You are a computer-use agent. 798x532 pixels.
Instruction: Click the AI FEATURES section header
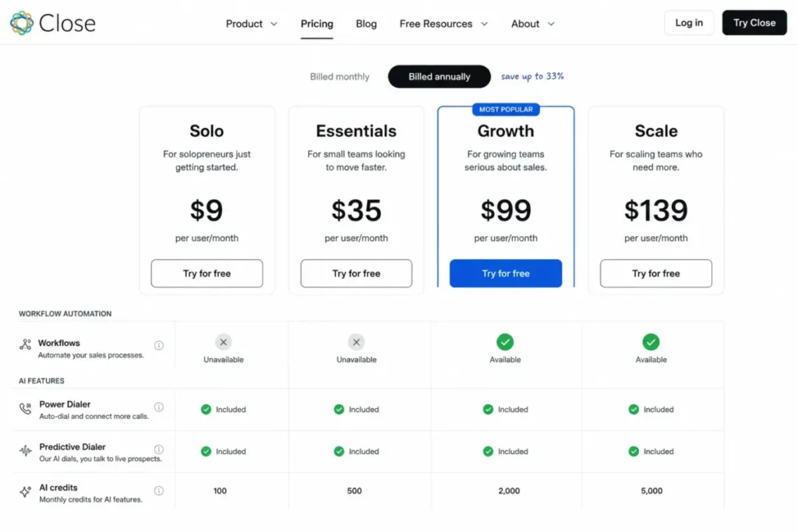coord(42,381)
